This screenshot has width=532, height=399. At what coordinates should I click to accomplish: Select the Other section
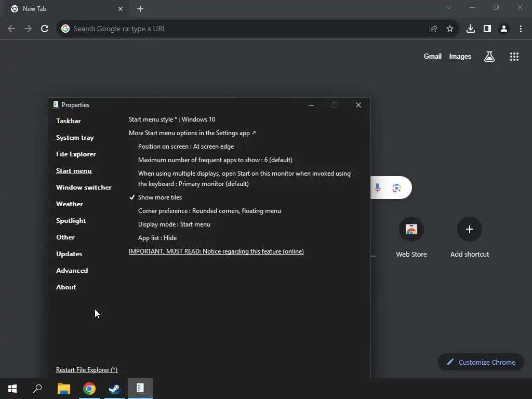click(65, 237)
